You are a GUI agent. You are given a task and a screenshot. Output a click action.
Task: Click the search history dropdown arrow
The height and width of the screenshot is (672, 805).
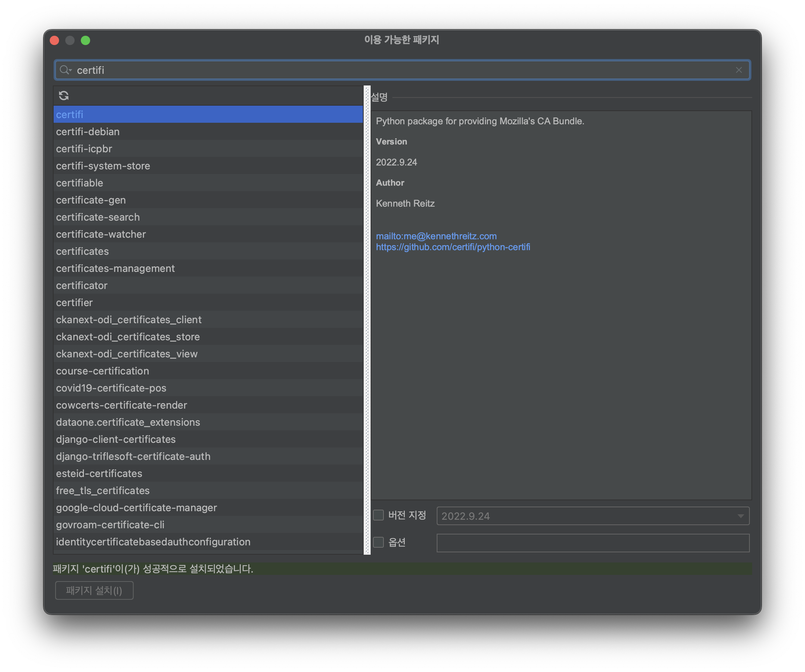click(x=70, y=70)
